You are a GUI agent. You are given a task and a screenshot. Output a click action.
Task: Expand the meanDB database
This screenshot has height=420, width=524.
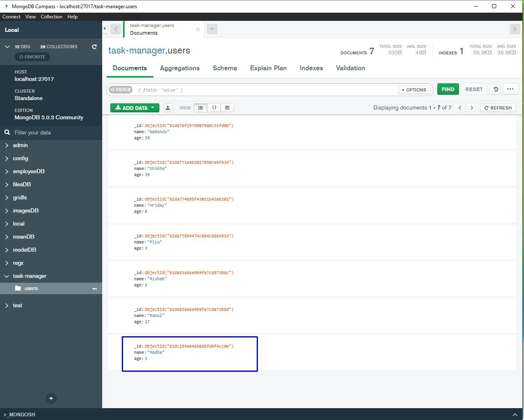pos(7,237)
